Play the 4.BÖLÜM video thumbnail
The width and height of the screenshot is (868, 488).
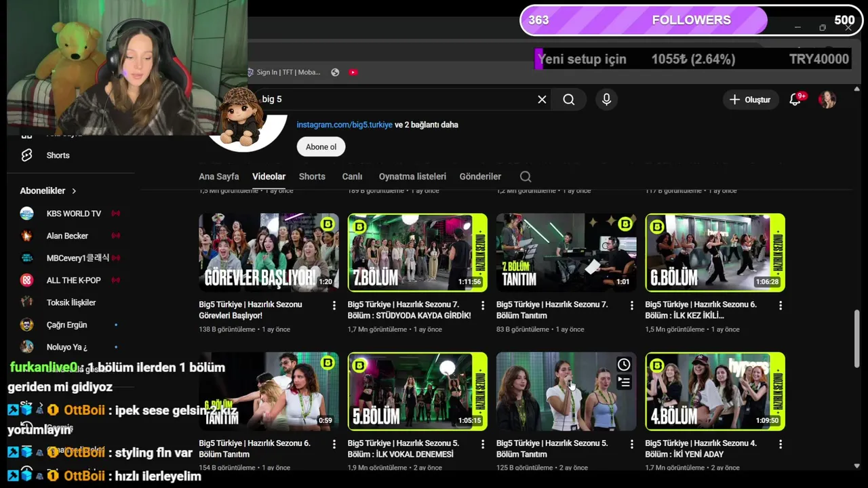pyautogui.click(x=715, y=392)
